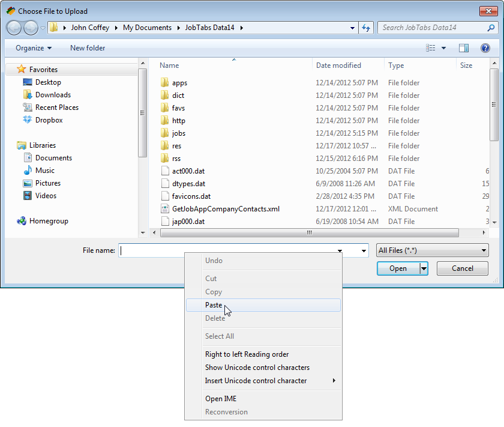Click the New folder button
This screenshot has height=427, width=504.
click(x=88, y=48)
